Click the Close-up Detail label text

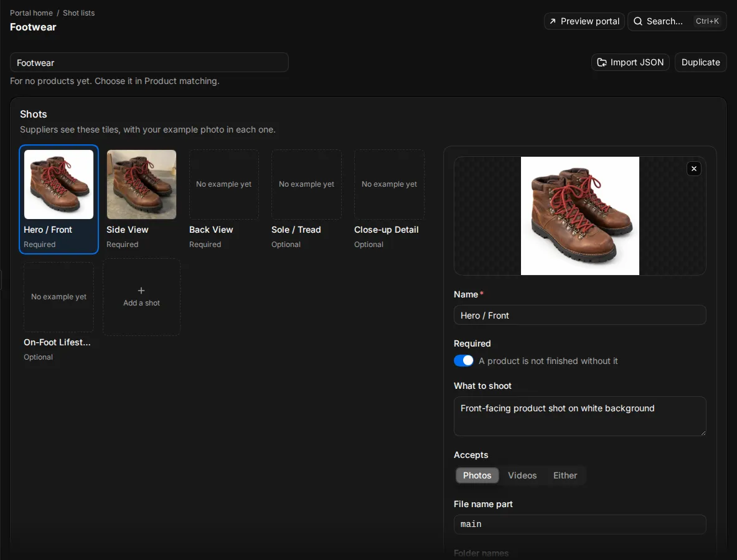tap(387, 230)
